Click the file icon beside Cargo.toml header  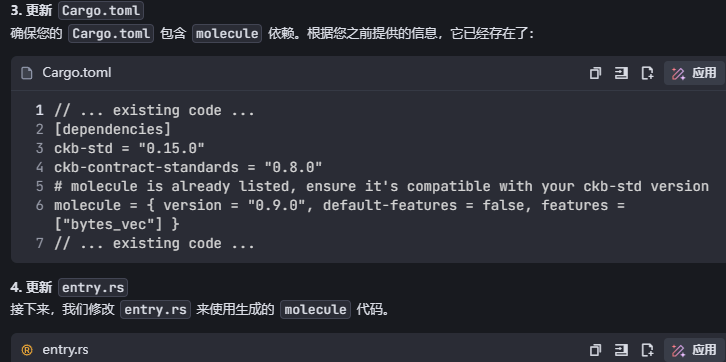coord(27,73)
